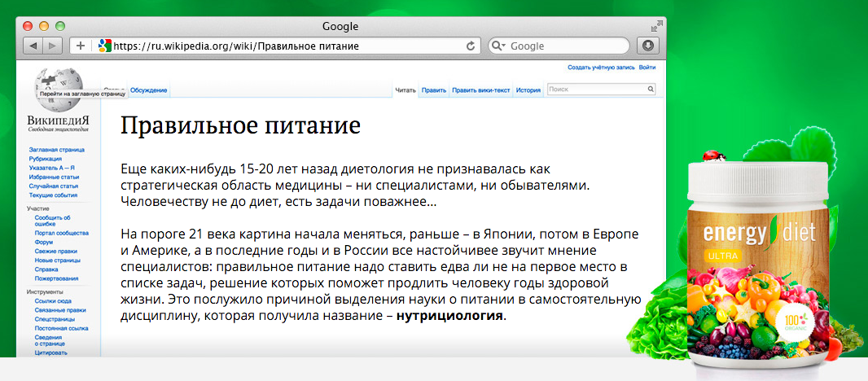Open Заглавная страница in the sidebar
868x381 pixels.
pos(56,150)
